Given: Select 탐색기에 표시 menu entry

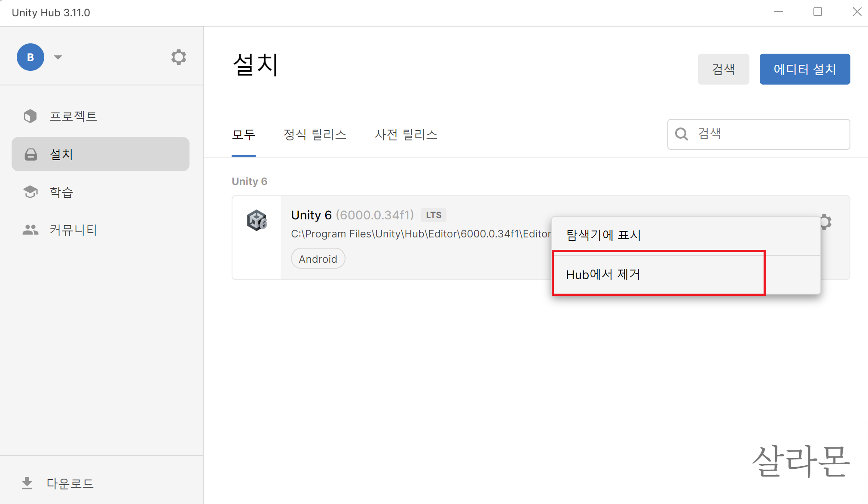Looking at the screenshot, I should pos(603,235).
